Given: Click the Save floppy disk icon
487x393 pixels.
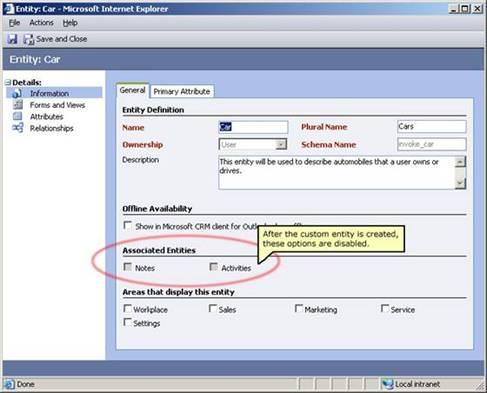Looking at the screenshot, I should pos(12,39).
